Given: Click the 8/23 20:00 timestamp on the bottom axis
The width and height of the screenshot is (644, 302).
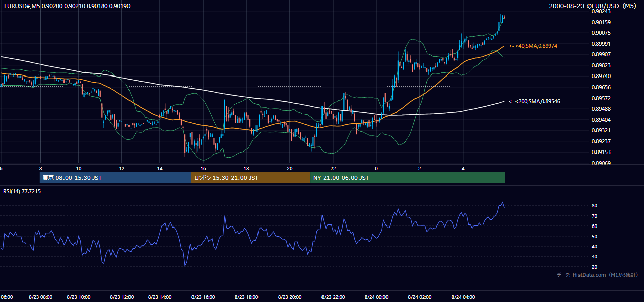Looking at the screenshot, I should [289, 297].
